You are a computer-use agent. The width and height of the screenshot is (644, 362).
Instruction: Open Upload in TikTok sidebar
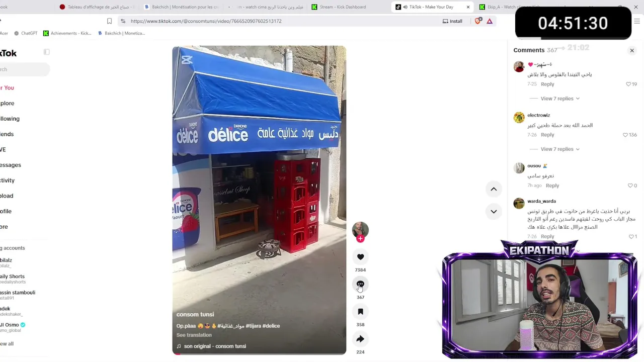[x=7, y=196]
